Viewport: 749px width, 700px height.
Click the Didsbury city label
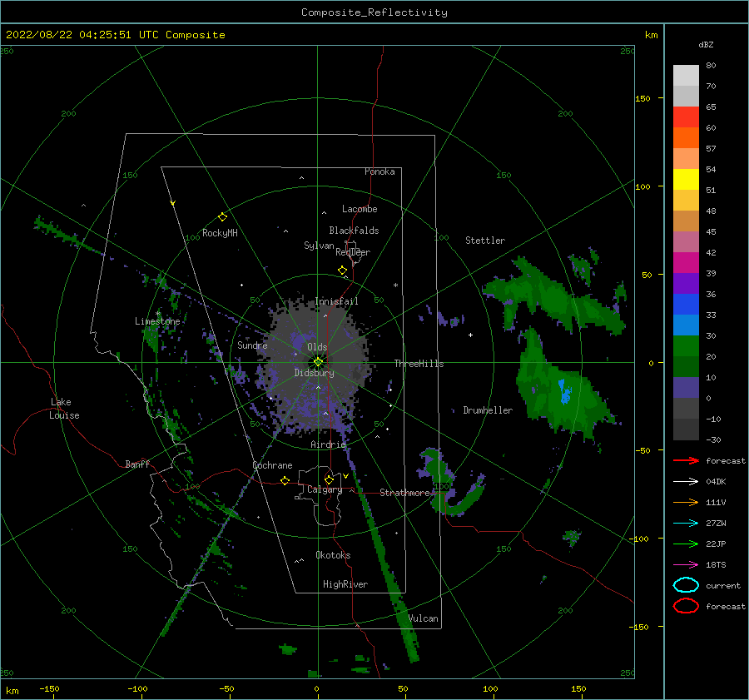click(315, 373)
